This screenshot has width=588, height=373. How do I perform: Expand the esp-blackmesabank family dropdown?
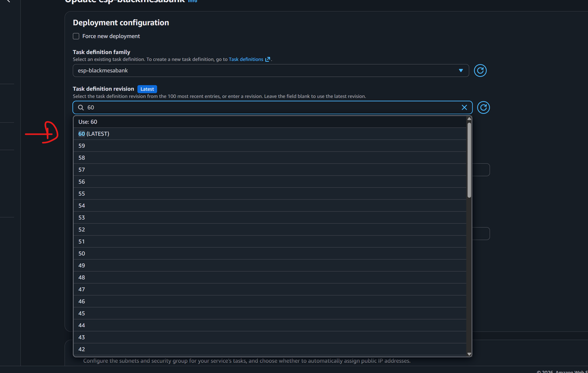point(460,70)
